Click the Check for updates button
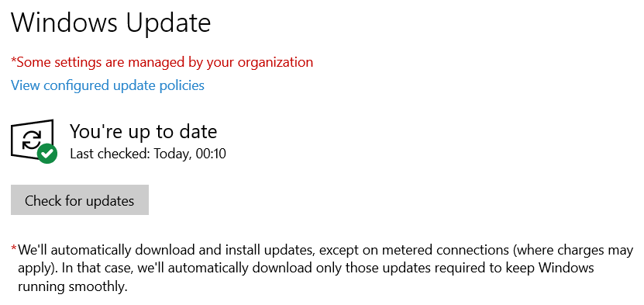Image resolution: width=644 pixels, height=305 pixels. 80,200
